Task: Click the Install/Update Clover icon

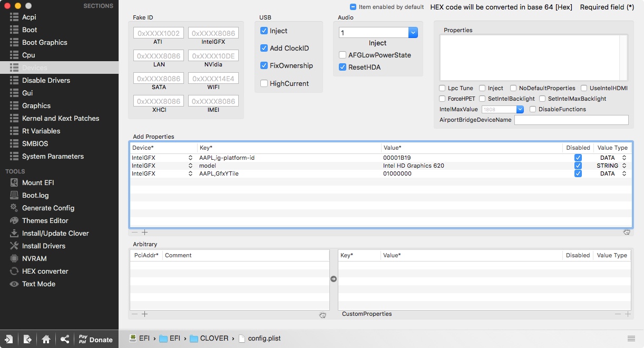Action: pos(14,233)
